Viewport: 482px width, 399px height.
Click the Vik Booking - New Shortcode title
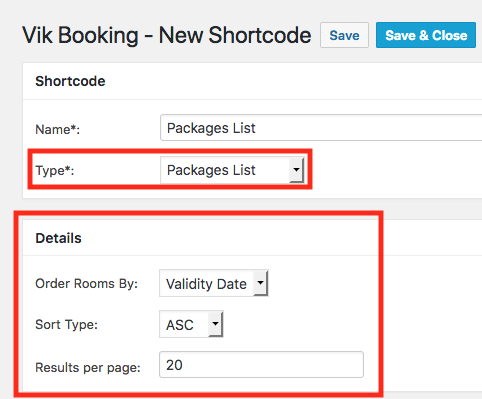pos(167,35)
